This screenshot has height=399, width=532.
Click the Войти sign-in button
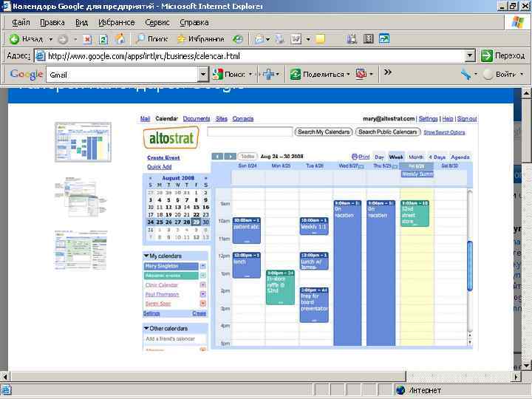coord(500,74)
